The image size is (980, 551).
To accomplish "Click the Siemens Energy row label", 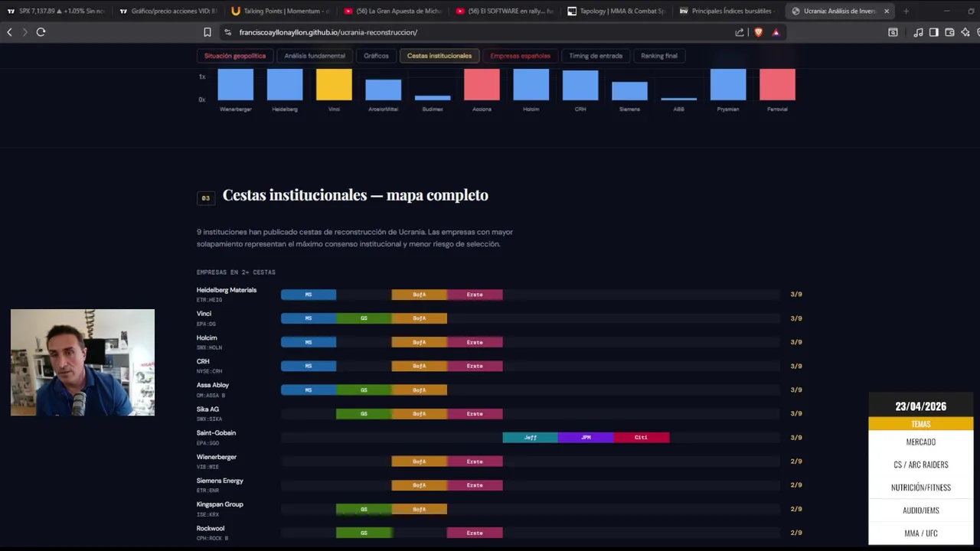I will point(220,481).
